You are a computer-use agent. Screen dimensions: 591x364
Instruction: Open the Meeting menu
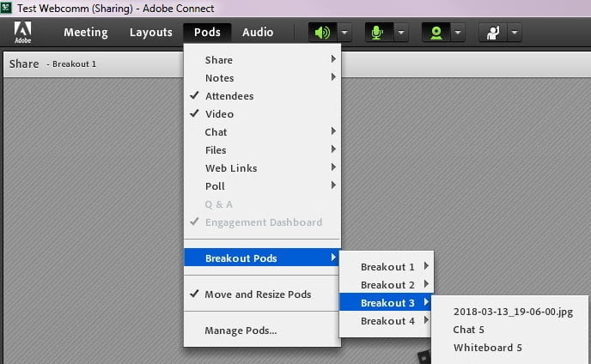[x=86, y=33]
